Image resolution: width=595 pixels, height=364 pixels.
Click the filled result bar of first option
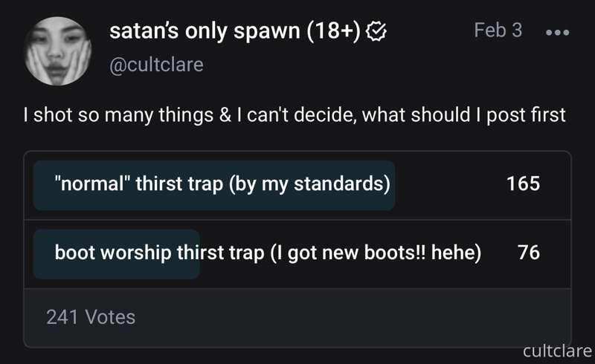coord(214,185)
